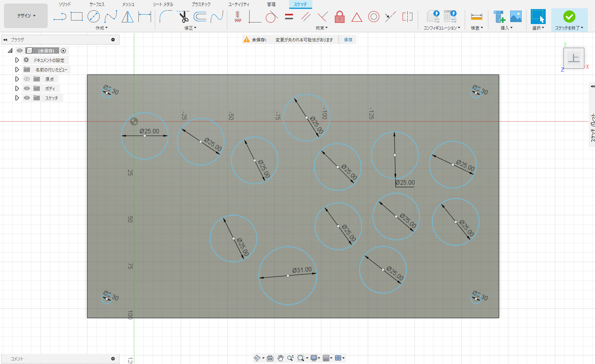This screenshot has height=364, width=595.
Task: Click the window Select tool icon
Action: 538,17
